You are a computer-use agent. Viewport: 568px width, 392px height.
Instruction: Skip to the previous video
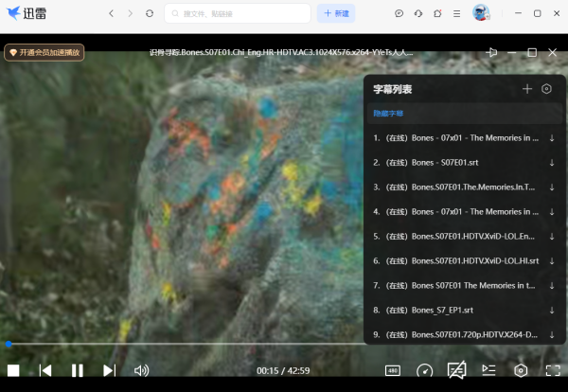pyautogui.click(x=45, y=370)
